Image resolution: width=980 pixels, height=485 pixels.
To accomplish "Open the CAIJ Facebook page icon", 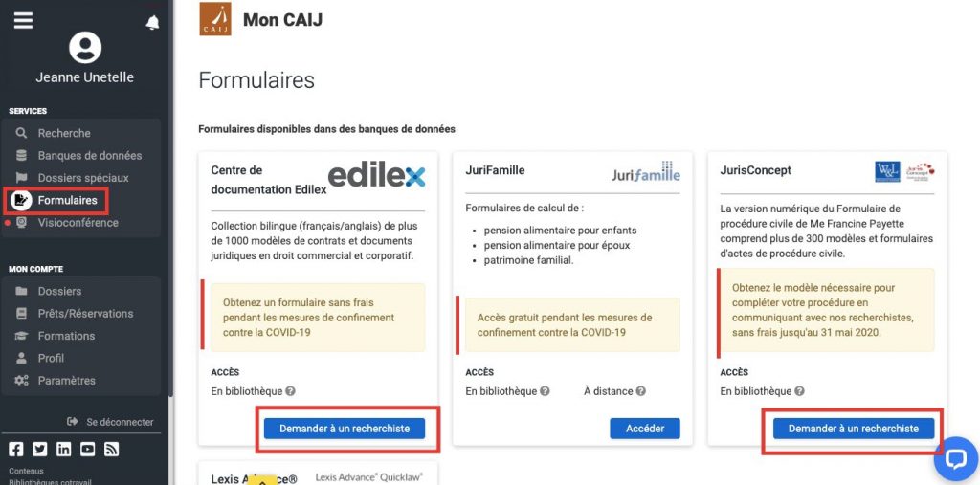I will [16, 449].
